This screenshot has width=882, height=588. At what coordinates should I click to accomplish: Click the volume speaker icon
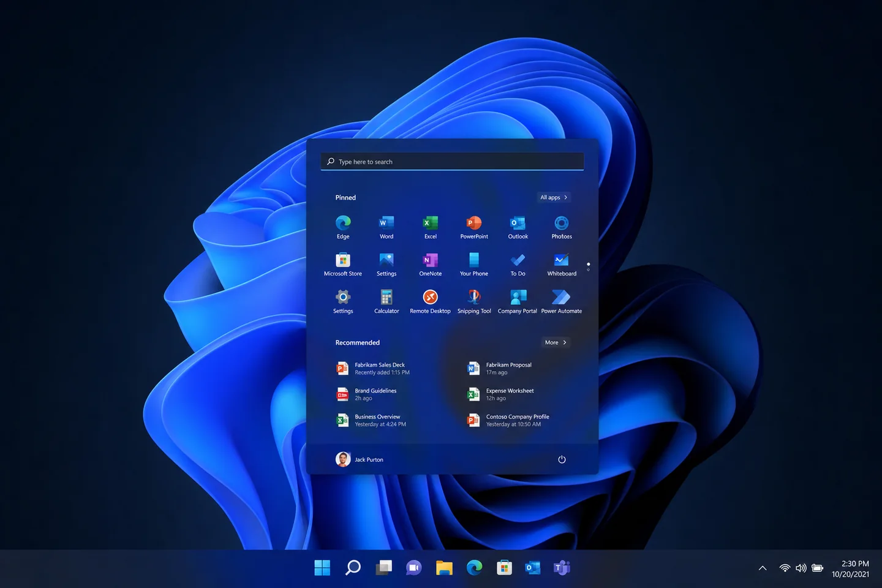801,568
